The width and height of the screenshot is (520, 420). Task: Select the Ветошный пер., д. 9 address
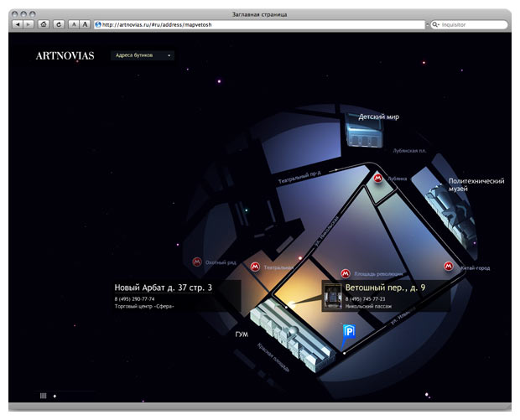[385, 288]
